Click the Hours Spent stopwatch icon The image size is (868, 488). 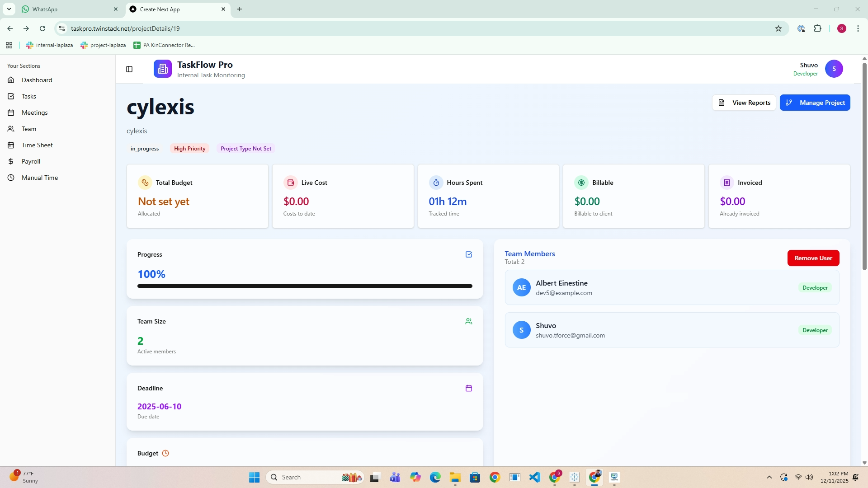tap(436, 183)
